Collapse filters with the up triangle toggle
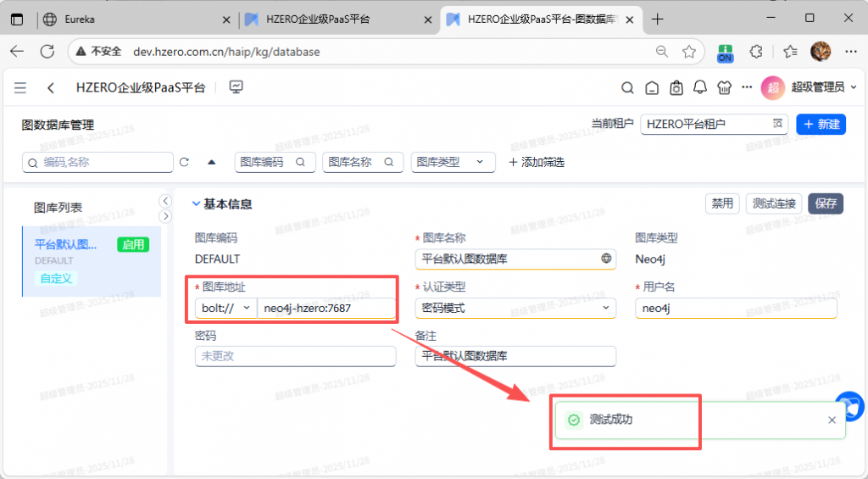The width and height of the screenshot is (868, 479). (x=212, y=162)
